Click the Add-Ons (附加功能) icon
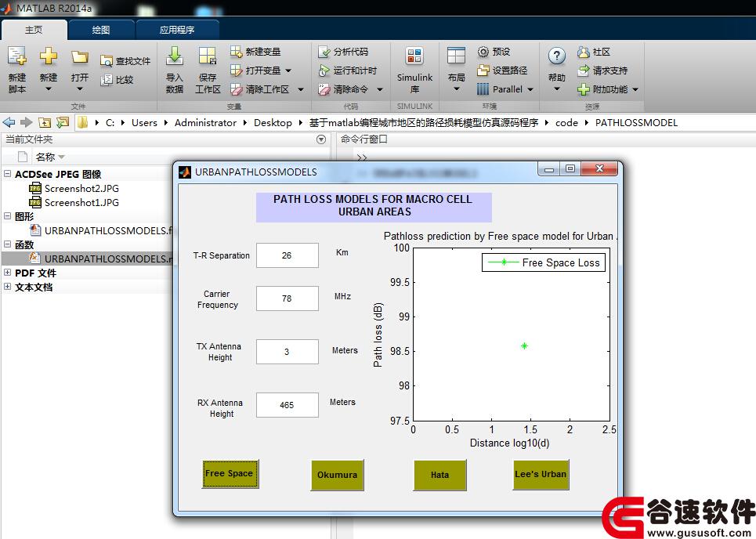 pyautogui.click(x=584, y=89)
